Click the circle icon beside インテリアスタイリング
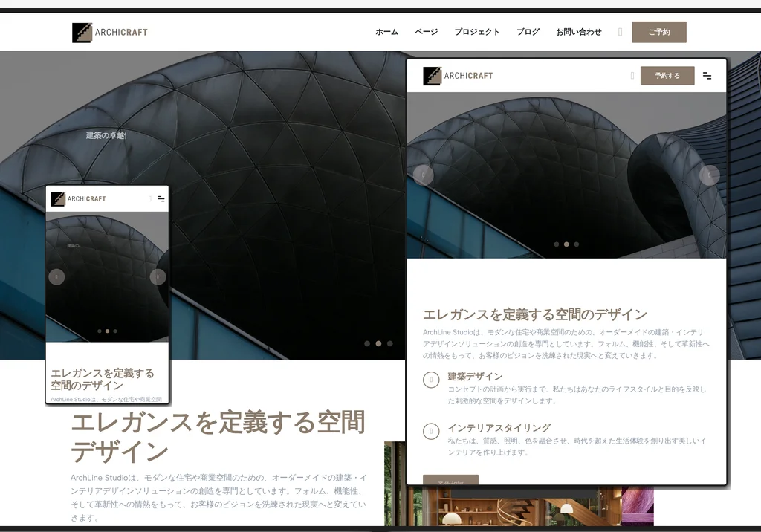The image size is (761, 532). tap(432, 429)
